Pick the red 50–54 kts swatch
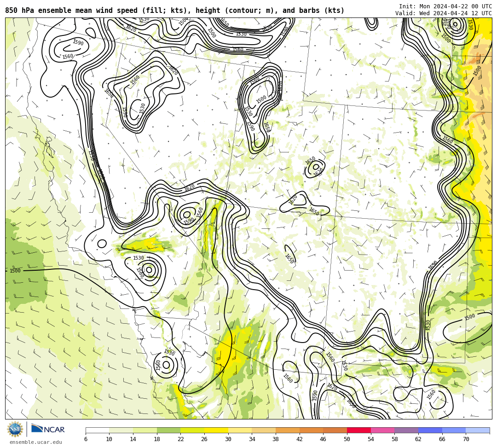 (359, 430)
